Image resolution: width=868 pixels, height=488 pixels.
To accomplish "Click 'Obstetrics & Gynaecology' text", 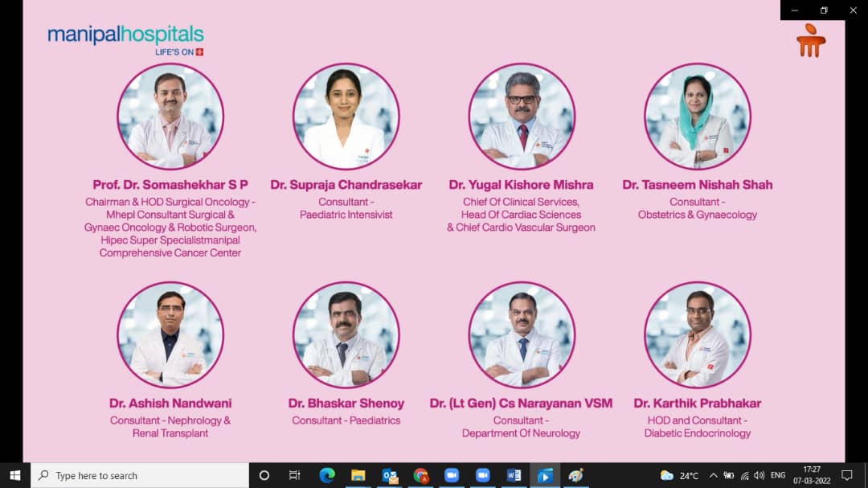I will tap(698, 215).
